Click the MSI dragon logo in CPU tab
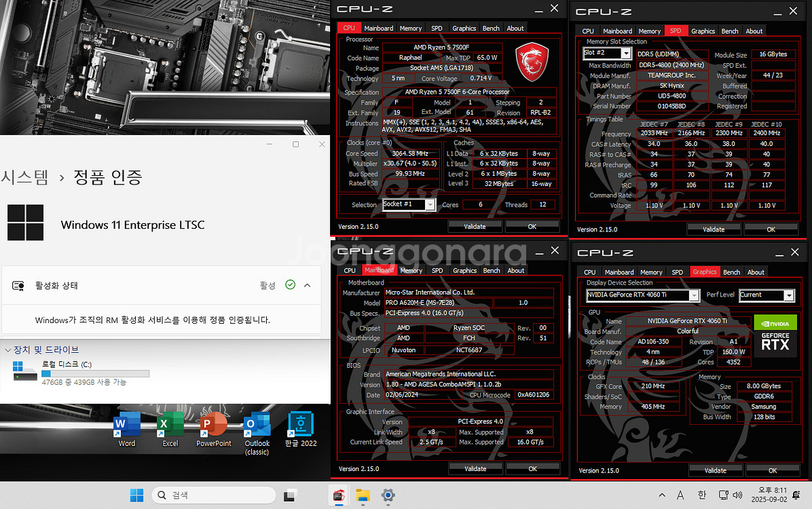This screenshot has height=509, width=812. [532, 62]
